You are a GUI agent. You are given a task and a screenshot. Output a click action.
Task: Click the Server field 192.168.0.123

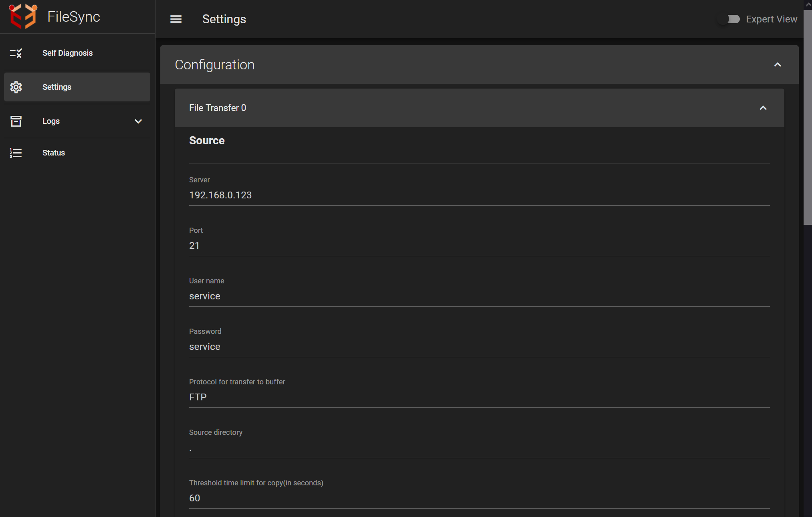[479, 195]
